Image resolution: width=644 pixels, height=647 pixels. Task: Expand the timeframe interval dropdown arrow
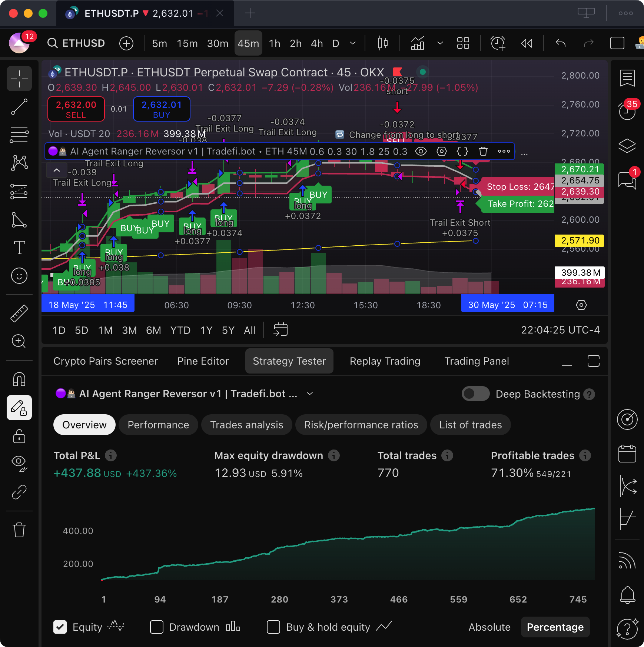point(353,43)
